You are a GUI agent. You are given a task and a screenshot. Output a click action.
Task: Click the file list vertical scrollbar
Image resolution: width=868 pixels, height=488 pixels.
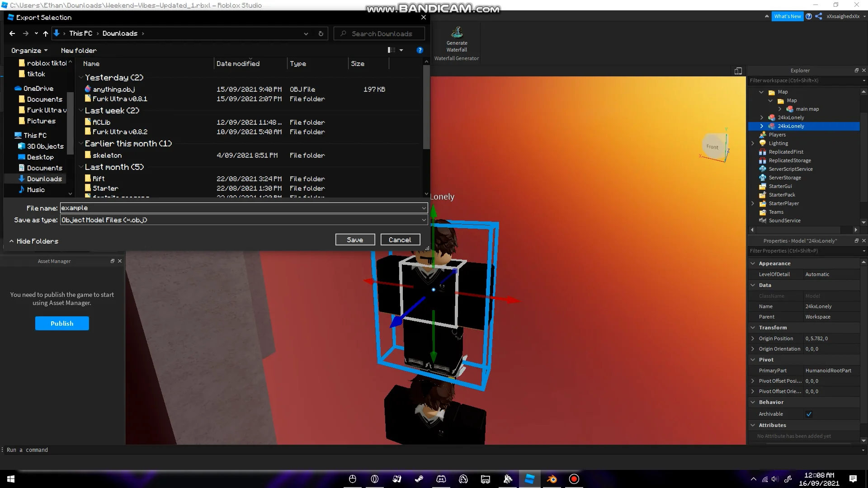pos(426,108)
